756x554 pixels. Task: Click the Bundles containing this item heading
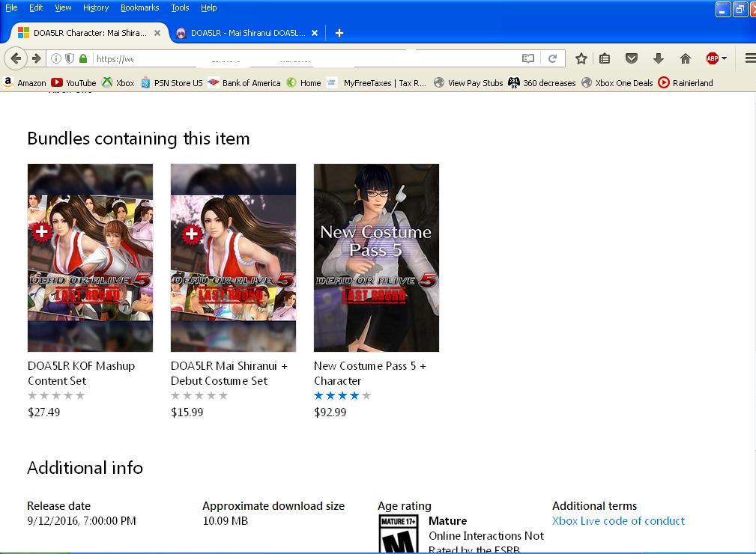tap(139, 138)
